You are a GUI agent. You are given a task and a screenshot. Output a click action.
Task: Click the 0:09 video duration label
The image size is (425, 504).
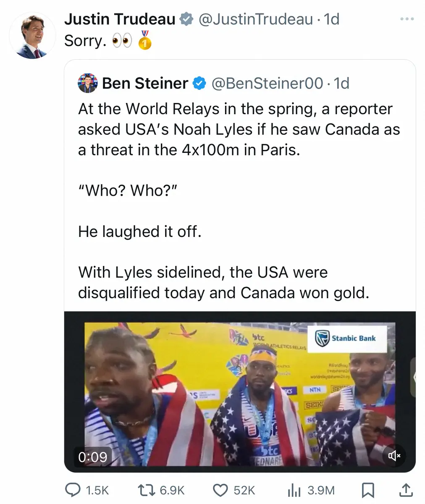93,457
